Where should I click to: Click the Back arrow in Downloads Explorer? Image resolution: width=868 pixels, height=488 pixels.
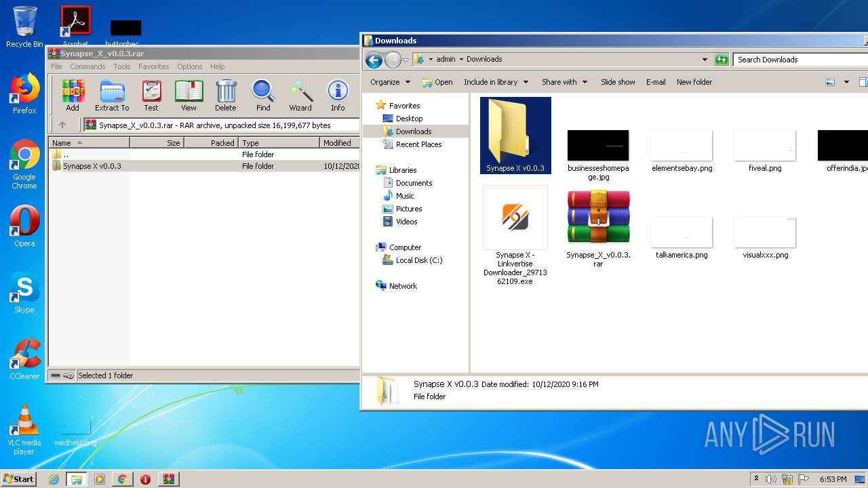click(374, 60)
